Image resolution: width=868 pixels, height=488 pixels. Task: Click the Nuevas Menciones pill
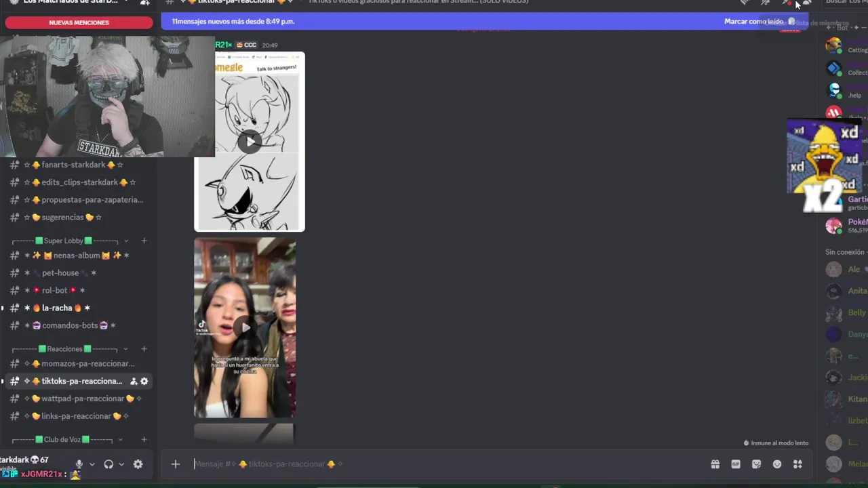pyautogui.click(x=79, y=22)
